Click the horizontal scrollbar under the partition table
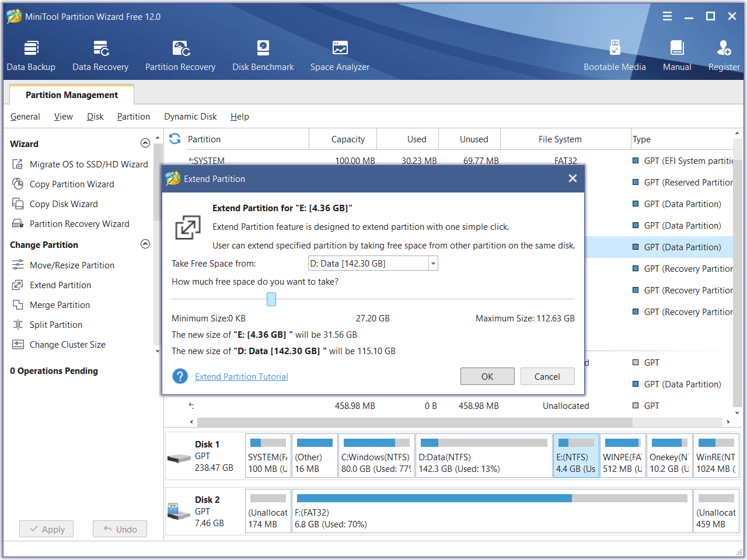 [415, 422]
